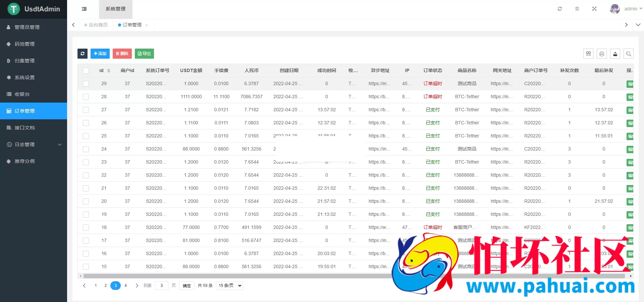Toggle the sidebar collapse hamburger icon
The width and height of the screenshot is (644, 302).
pos(84,9)
